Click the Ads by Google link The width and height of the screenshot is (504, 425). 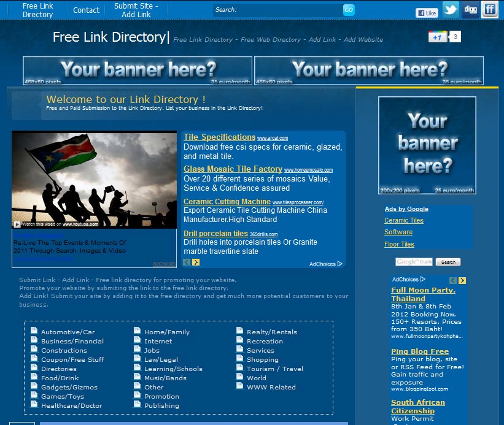(406, 209)
